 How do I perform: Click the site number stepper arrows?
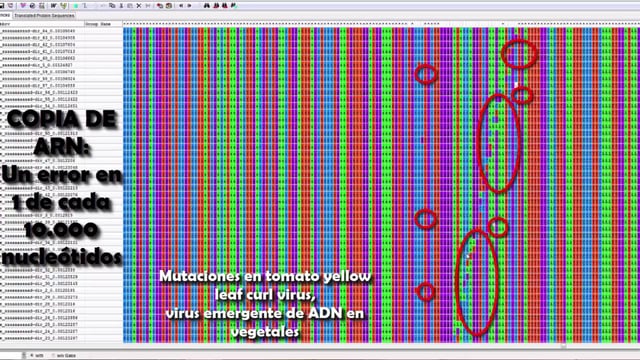24,356
